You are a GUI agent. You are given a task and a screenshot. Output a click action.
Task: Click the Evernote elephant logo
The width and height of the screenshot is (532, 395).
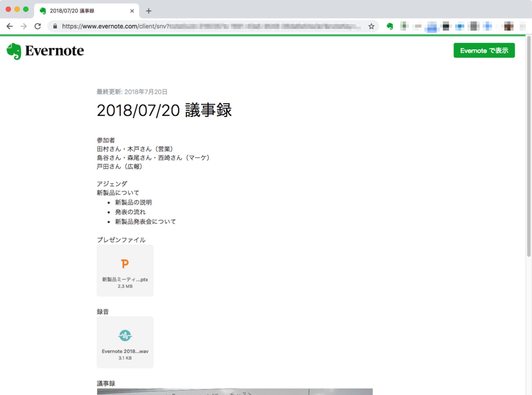(x=14, y=51)
